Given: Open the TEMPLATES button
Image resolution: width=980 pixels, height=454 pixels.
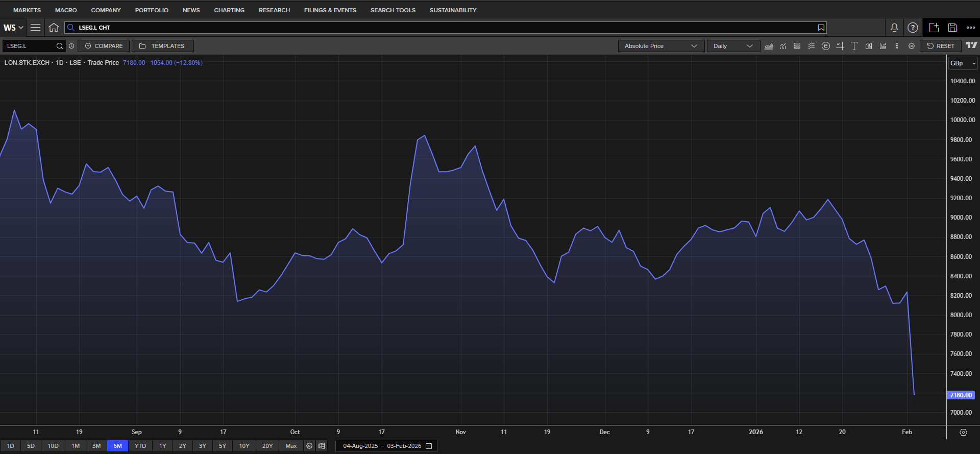Looking at the screenshot, I should [x=162, y=46].
